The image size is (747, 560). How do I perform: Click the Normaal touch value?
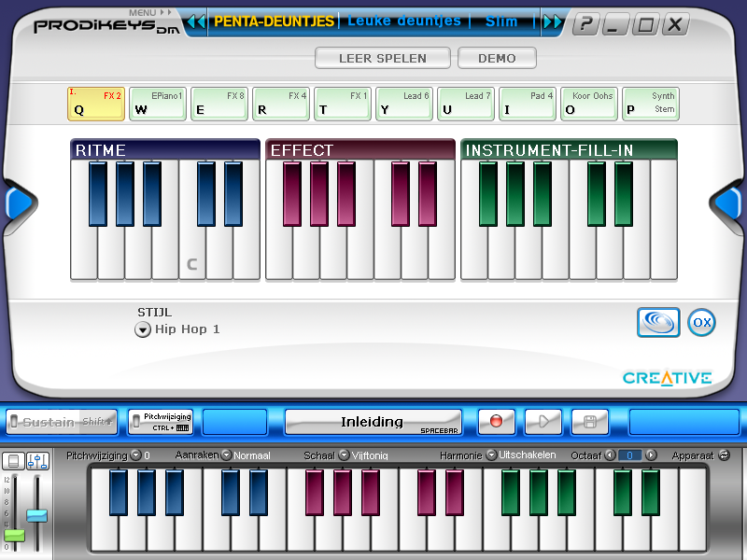coord(252,455)
